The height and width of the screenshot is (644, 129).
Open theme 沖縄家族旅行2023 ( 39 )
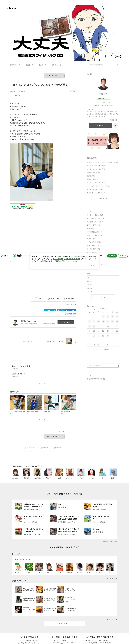tap(95, 232)
